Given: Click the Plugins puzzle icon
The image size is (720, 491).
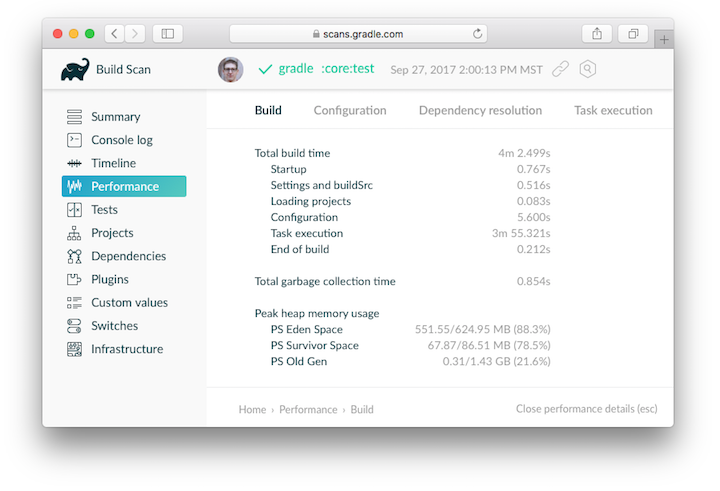Looking at the screenshot, I should pos(74,279).
